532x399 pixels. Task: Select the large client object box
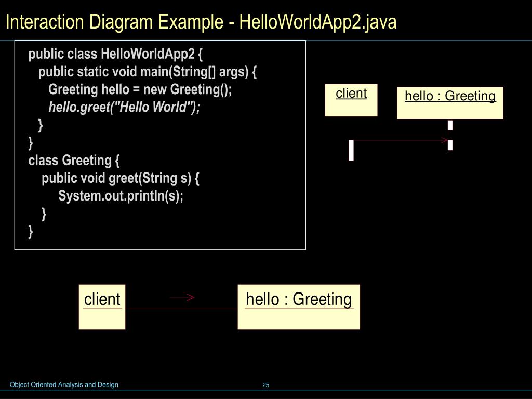102,307
